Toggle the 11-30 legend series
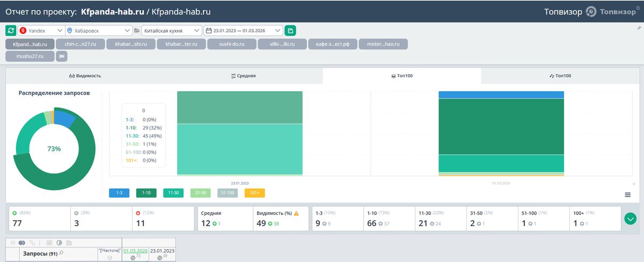The image size is (644, 262). pyautogui.click(x=173, y=193)
